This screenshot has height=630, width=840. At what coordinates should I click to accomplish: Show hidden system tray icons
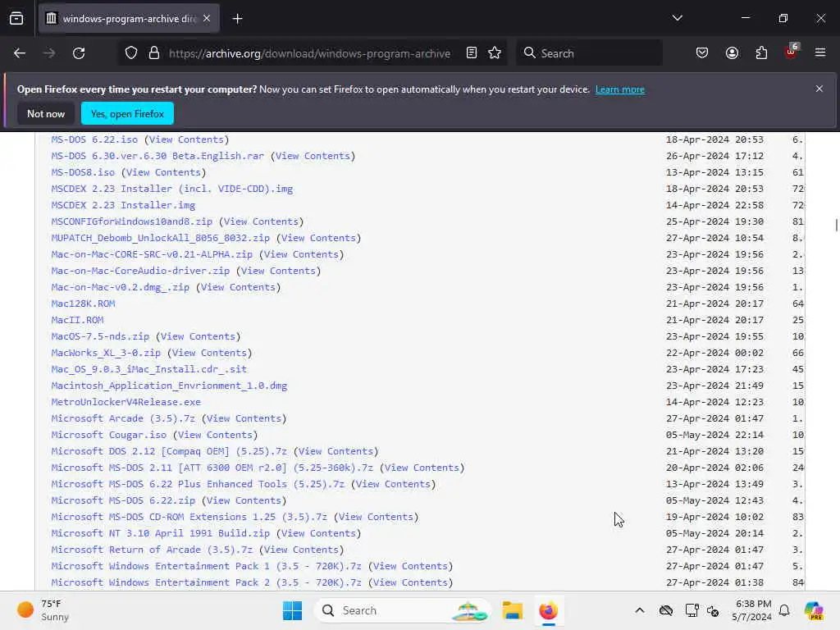click(x=640, y=610)
